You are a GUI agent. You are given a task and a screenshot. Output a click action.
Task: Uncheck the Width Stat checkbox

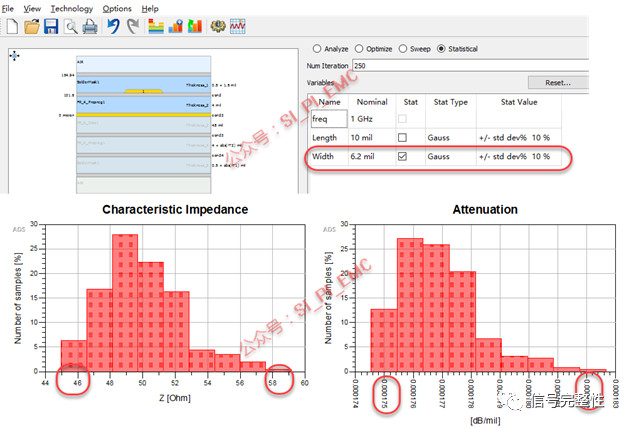coord(402,156)
